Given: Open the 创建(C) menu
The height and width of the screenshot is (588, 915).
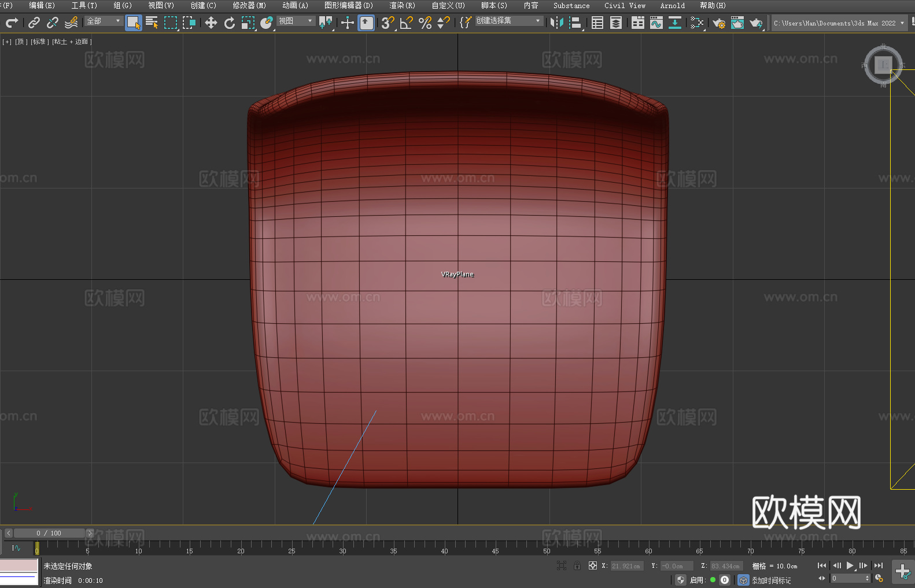Looking at the screenshot, I should [x=203, y=5].
